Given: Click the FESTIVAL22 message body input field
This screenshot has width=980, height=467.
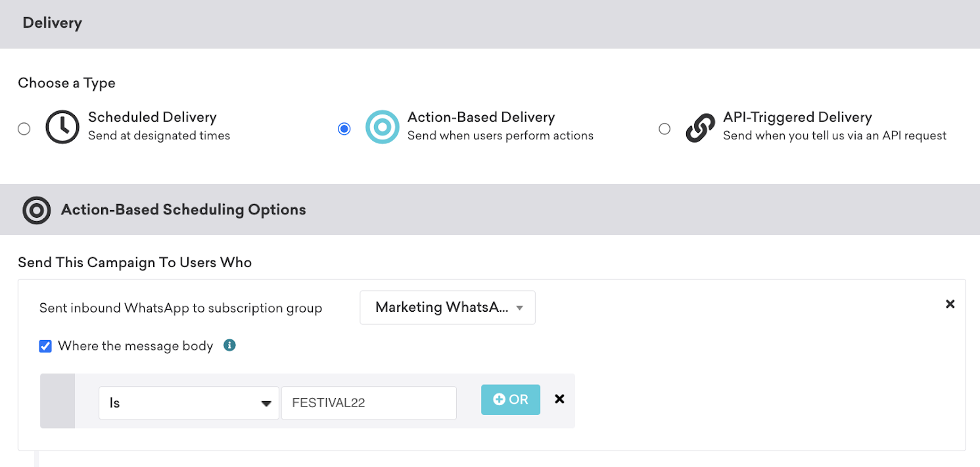Looking at the screenshot, I should click(369, 403).
